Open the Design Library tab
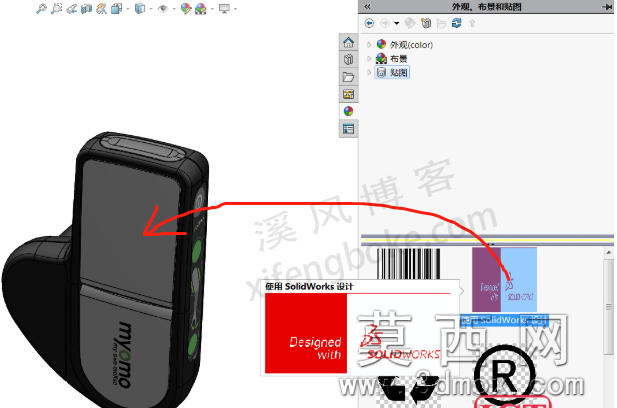The width and height of the screenshot is (617, 408). [348, 59]
